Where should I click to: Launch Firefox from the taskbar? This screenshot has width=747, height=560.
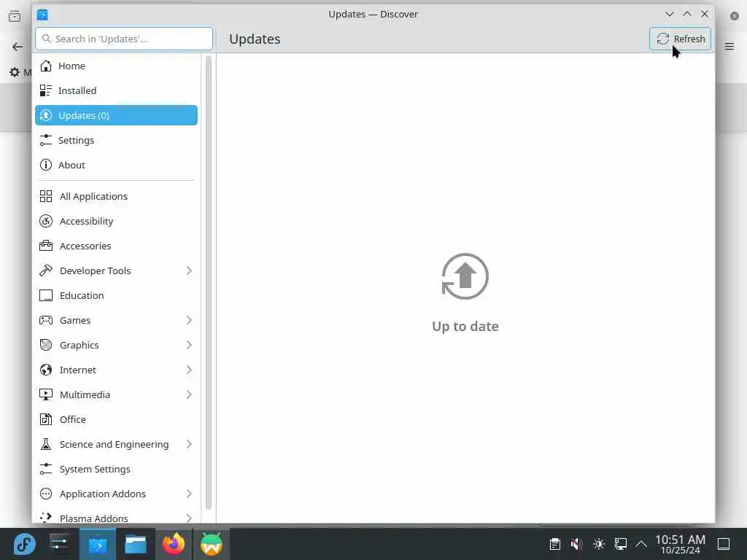pyautogui.click(x=174, y=544)
